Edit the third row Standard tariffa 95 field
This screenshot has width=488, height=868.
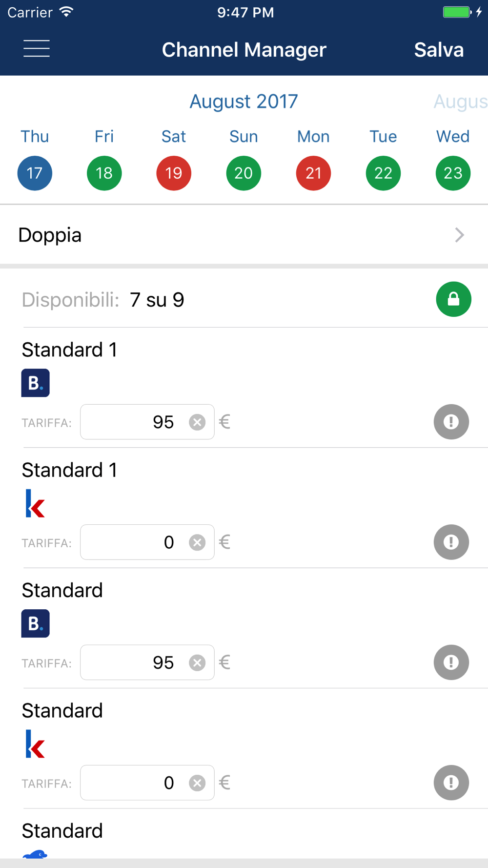pyautogui.click(x=147, y=662)
